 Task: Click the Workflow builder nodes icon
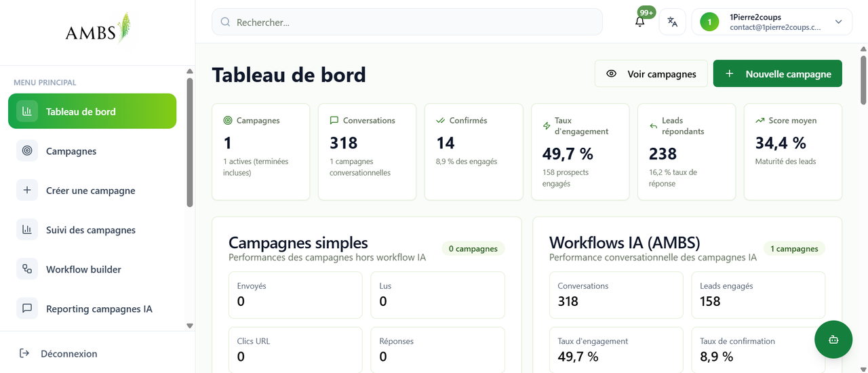[27, 269]
